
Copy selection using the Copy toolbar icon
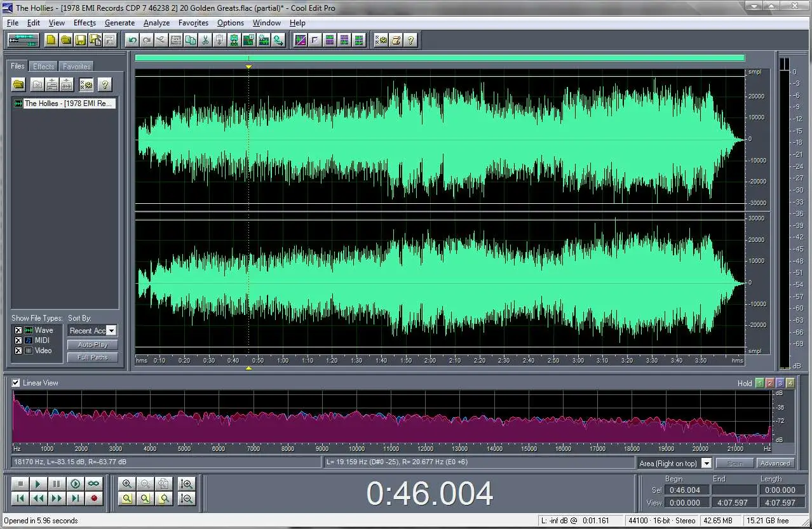pyautogui.click(x=191, y=40)
